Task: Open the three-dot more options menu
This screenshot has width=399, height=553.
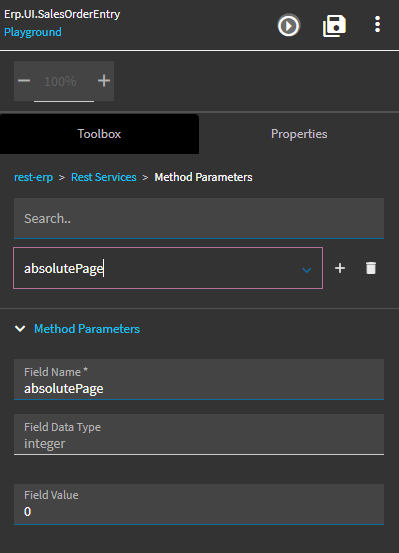Action: [x=377, y=24]
